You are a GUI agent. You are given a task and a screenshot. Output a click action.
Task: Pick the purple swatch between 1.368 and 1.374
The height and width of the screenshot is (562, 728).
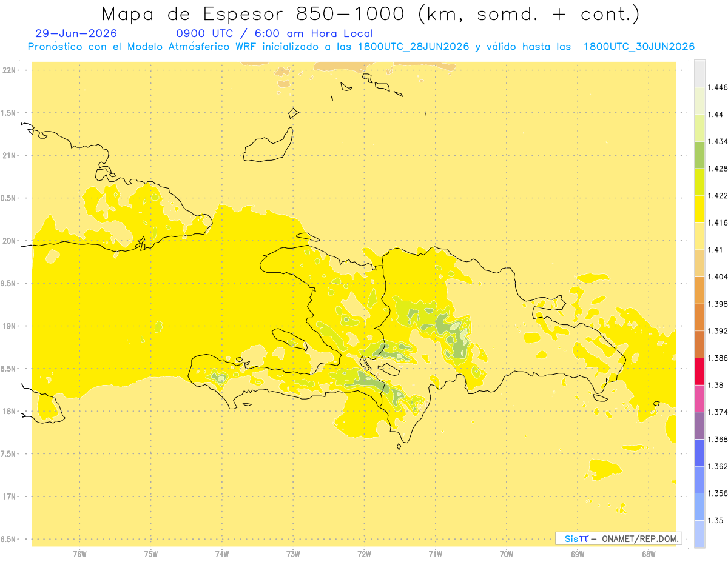click(x=699, y=426)
